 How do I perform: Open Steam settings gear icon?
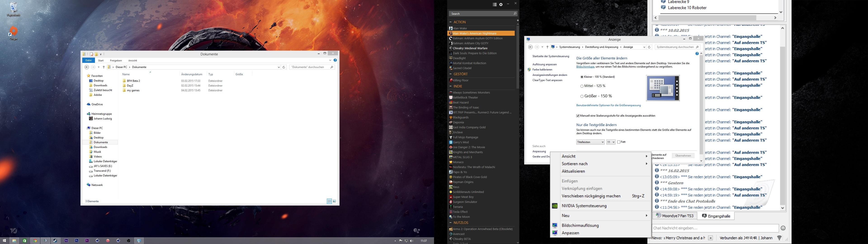pos(501,4)
